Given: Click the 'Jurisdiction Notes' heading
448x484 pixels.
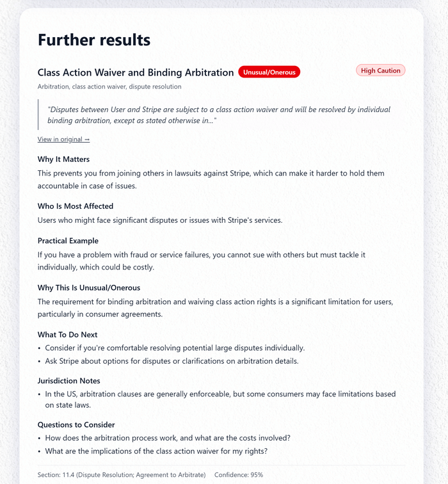Looking at the screenshot, I should tap(69, 381).
